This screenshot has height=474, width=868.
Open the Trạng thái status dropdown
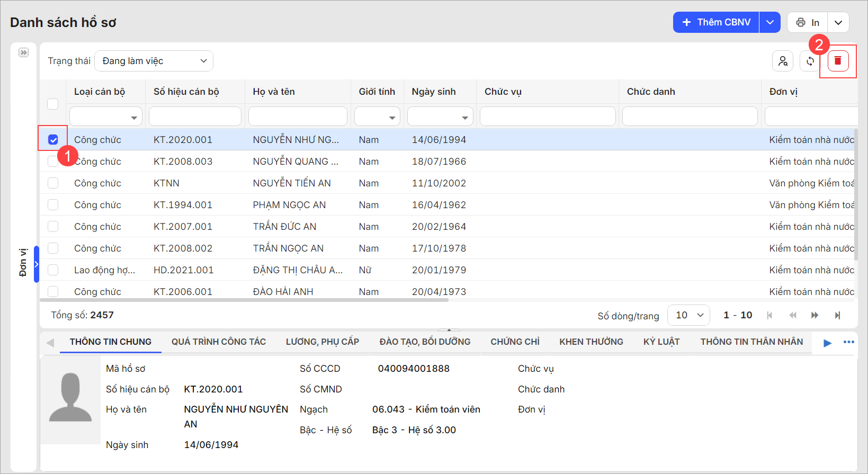point(154,61)
